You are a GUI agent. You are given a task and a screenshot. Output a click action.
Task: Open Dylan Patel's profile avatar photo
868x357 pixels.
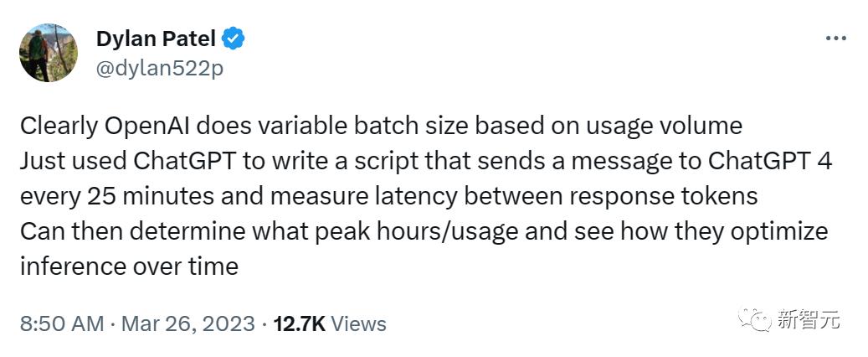(49, 53)
